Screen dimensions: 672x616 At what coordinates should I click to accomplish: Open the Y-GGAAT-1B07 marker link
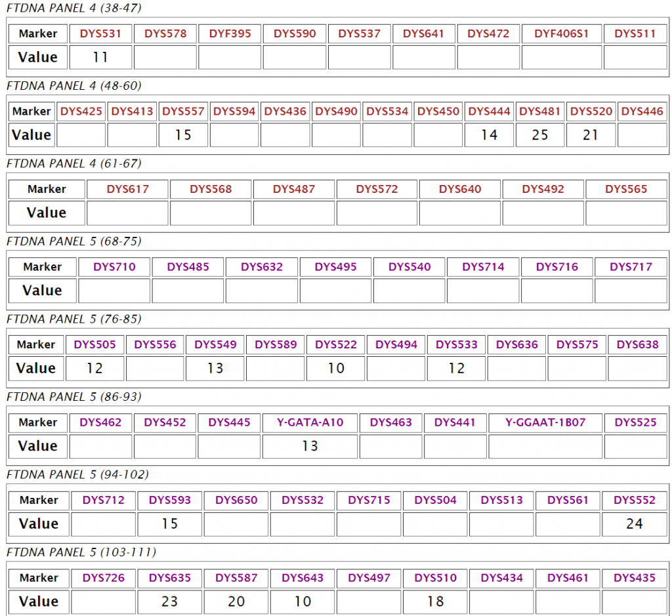coord(545,422)
